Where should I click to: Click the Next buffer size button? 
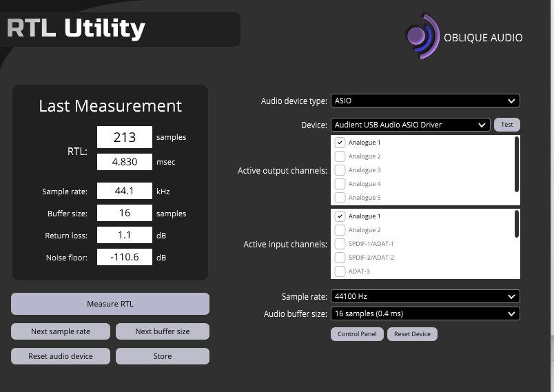click(x=163, y=331)
